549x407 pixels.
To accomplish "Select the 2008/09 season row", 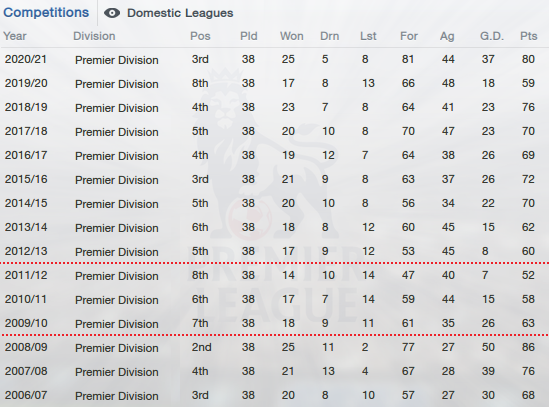I will click(x=274, y=347).
